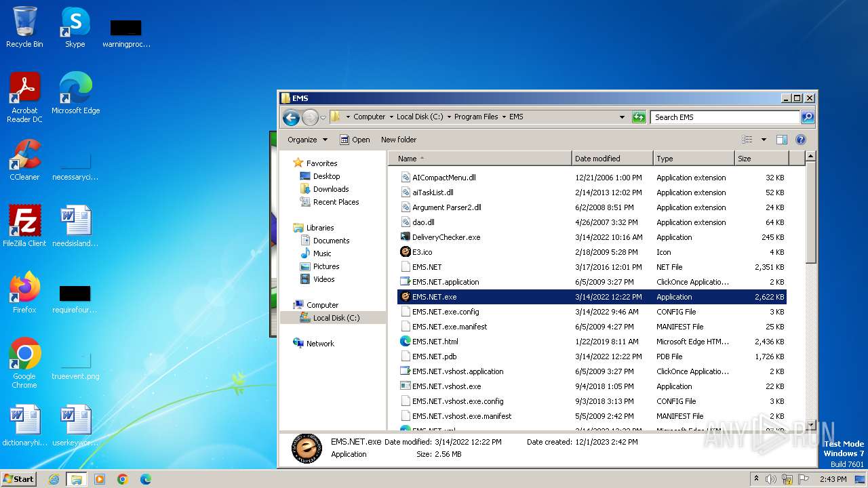Open Desktop in navigation pane

pos(326,176)
